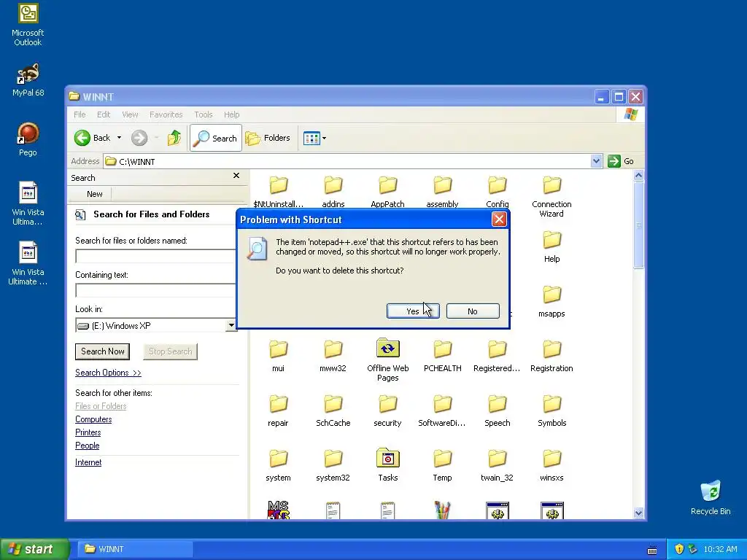Open Microsoft Outlook desktop icon

28,25
